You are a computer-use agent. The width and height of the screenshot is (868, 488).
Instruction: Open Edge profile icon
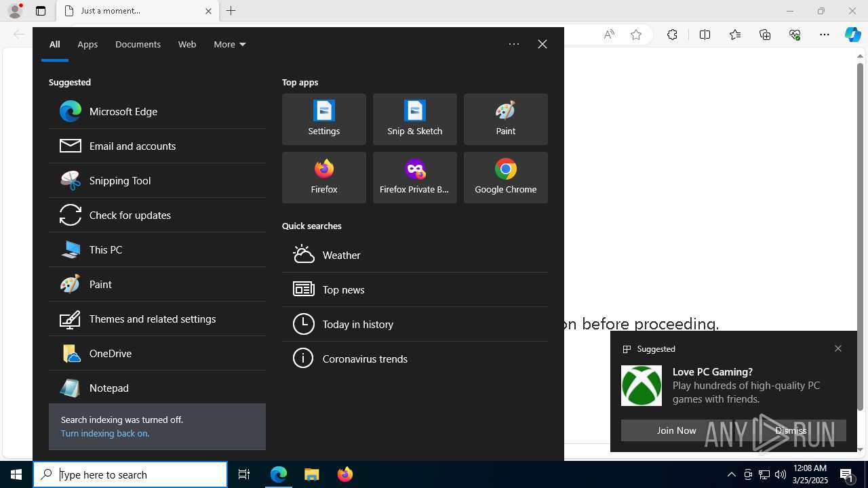(x=15, y=11)
